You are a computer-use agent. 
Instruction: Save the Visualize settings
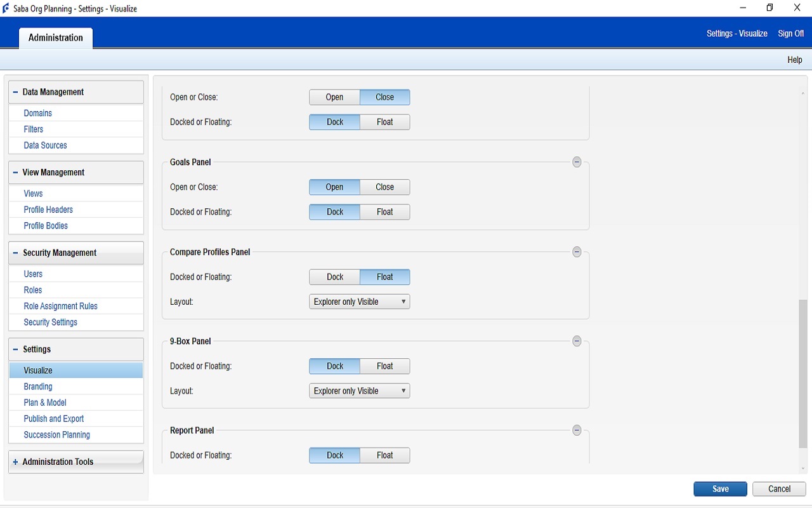[720, 488]
